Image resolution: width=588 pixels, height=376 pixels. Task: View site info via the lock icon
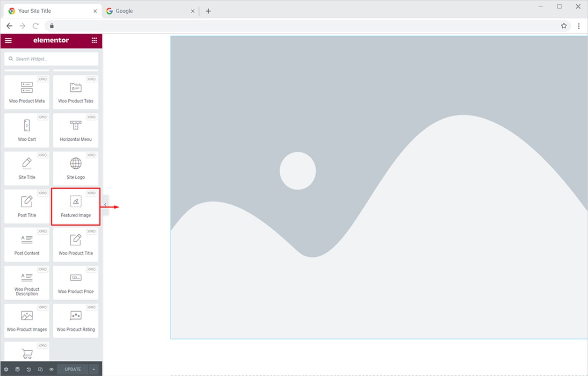click(x=52, y=26)
